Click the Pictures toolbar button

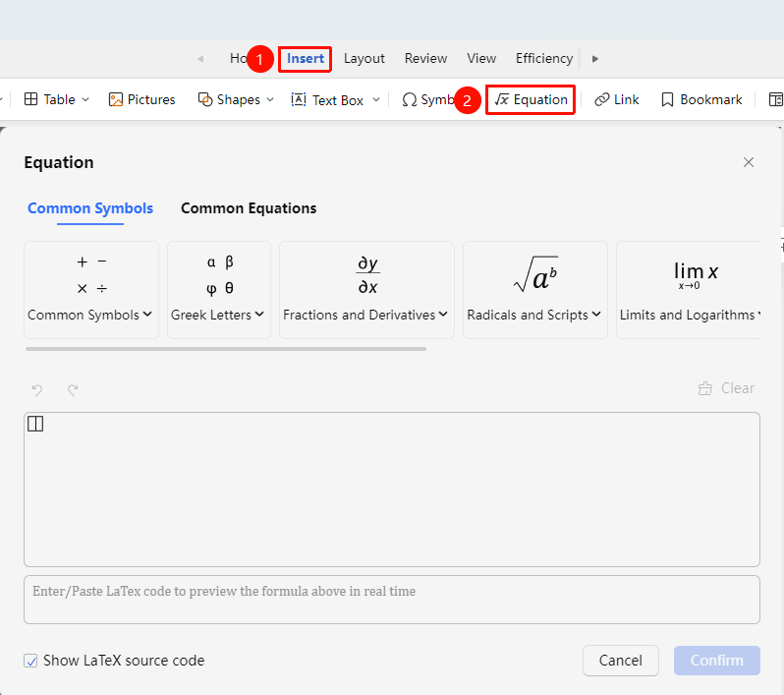pyautogui.click(x=142, y=99)
